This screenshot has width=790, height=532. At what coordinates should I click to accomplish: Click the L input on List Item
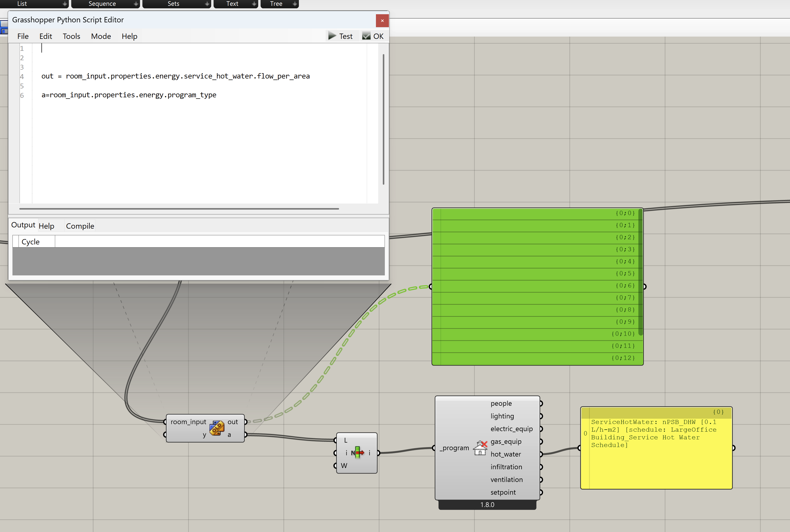(x=346, y=440)
